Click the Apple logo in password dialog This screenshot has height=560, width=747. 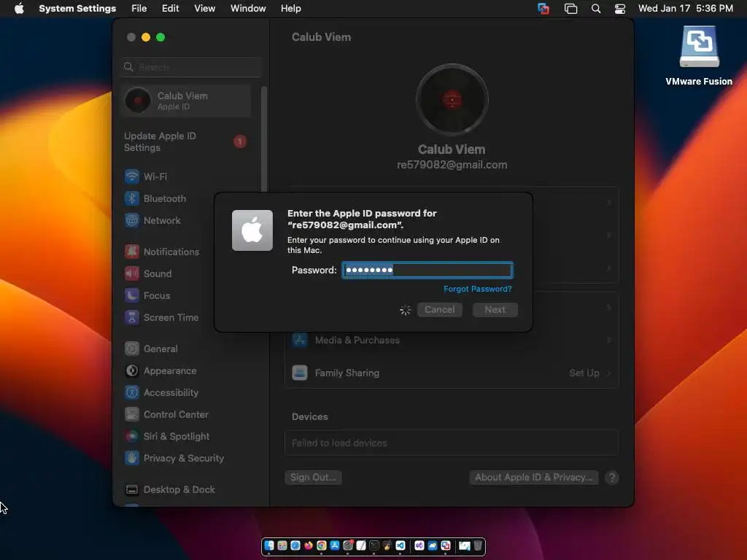pyautogui.click(x=252, y=230)
